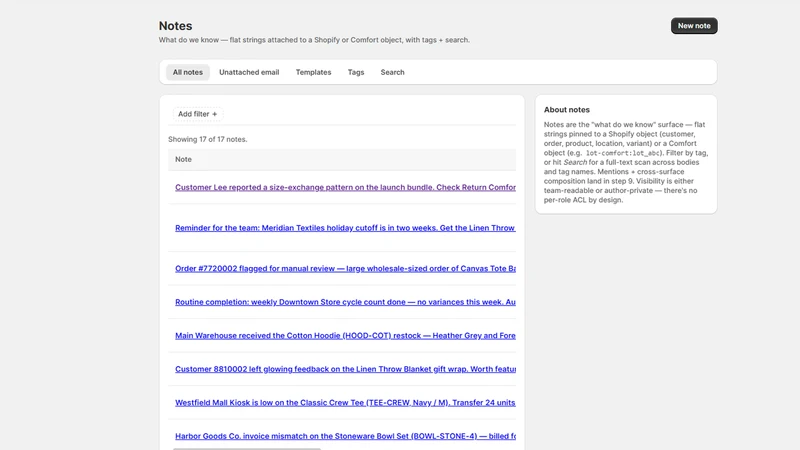Click the plus icon in Add filter

click(214, 114)
